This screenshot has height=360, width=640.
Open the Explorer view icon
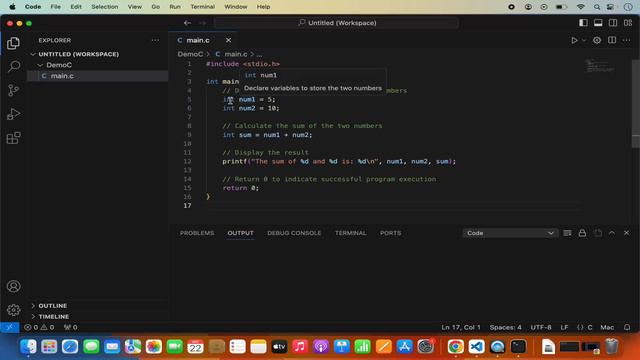pyautogui.click(x=13, y=43)
